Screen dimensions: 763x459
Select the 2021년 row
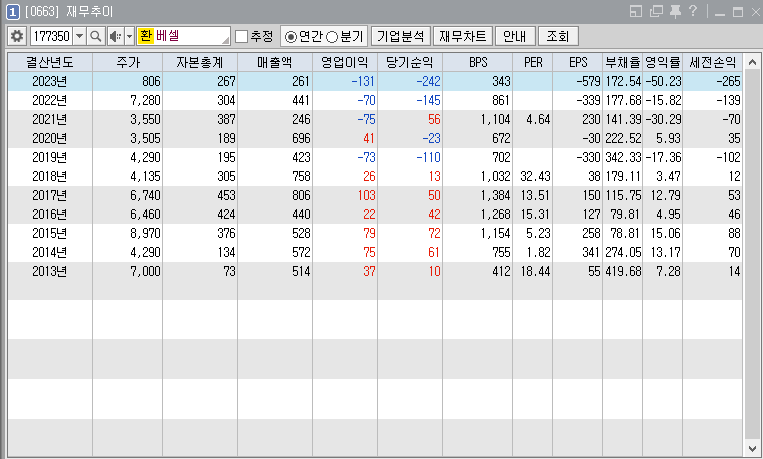375,119
